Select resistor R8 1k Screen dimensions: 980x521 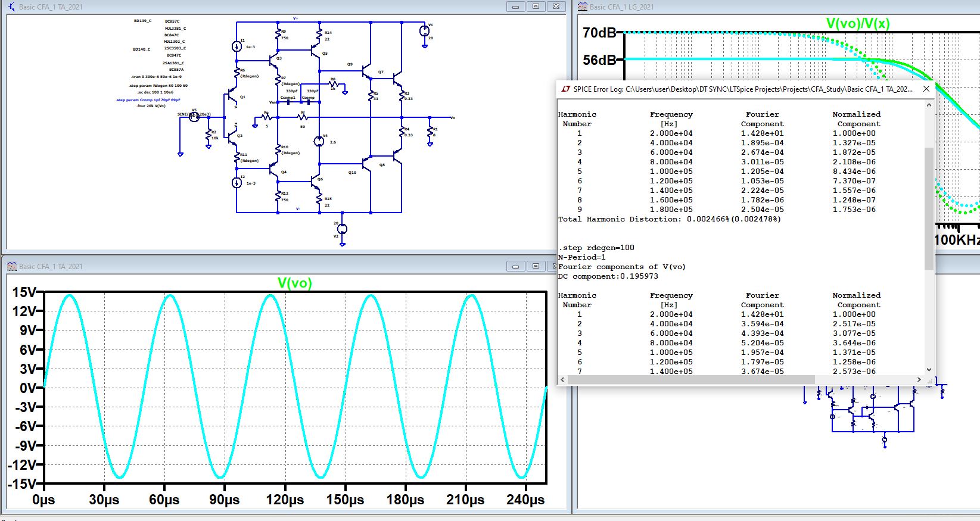point(334,85)
